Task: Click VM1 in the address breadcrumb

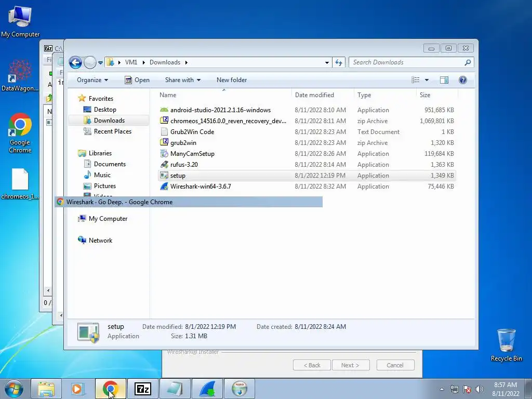Action: (x=131, y=62)
